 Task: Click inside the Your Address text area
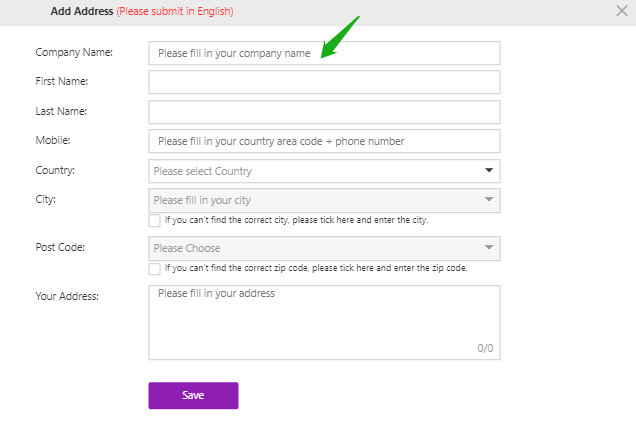(324, 320)
